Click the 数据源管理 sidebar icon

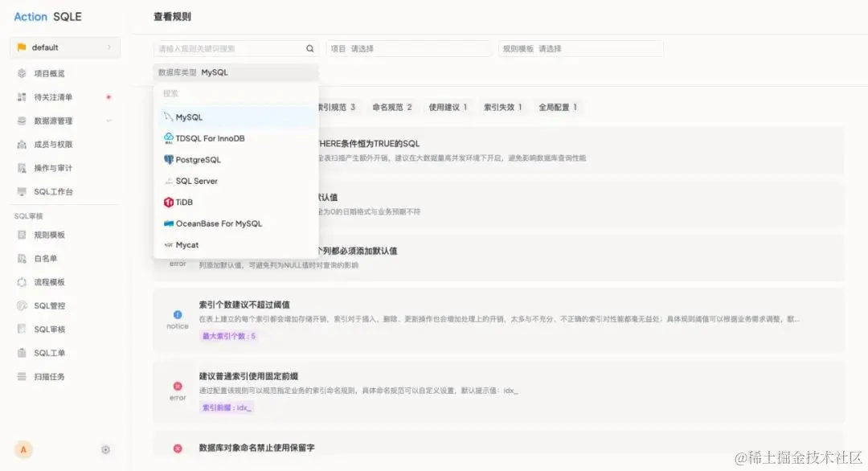click(22, 121)
